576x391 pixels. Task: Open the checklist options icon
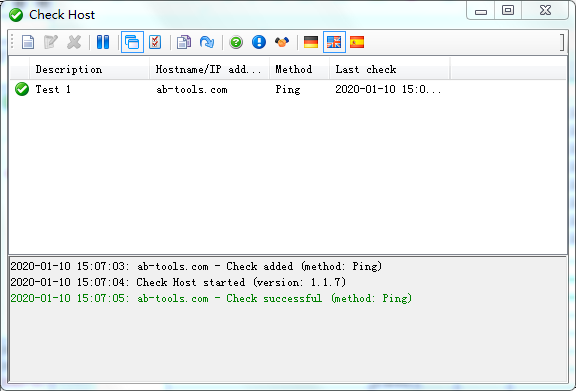coord(155,42)
